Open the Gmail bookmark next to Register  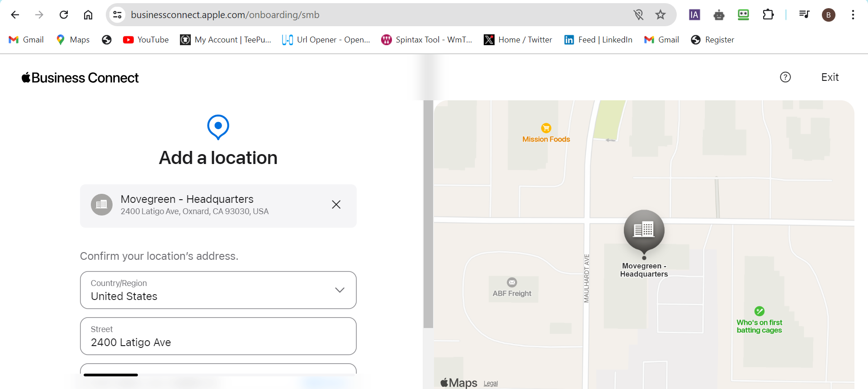(x=661, y=40)
